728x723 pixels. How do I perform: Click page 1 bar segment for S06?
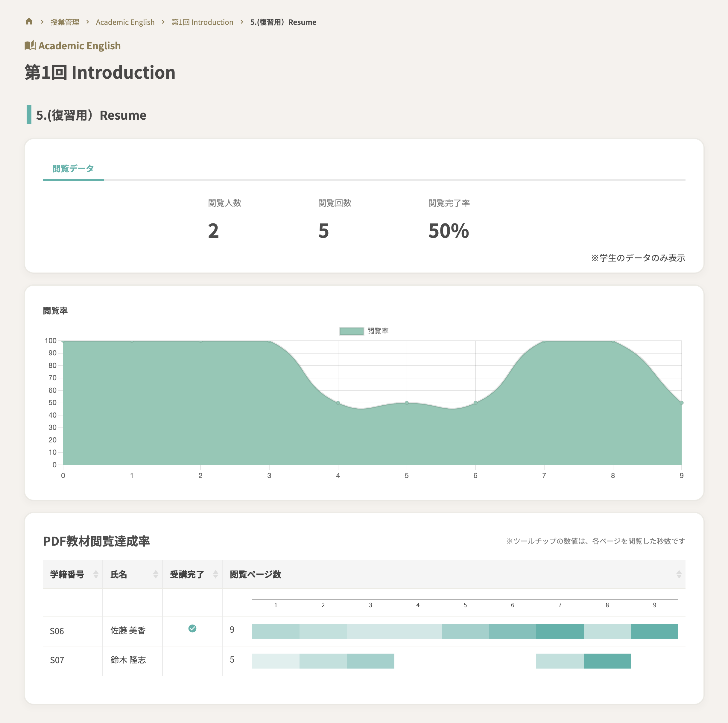tap(276, 631)
